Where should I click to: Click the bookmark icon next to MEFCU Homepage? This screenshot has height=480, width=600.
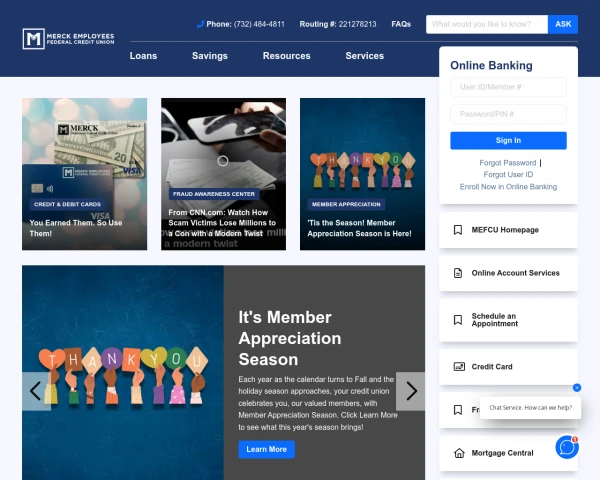[x=458, y=230]
